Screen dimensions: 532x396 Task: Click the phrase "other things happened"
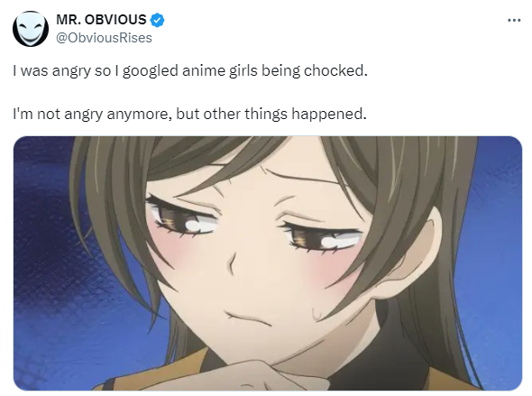283,114
